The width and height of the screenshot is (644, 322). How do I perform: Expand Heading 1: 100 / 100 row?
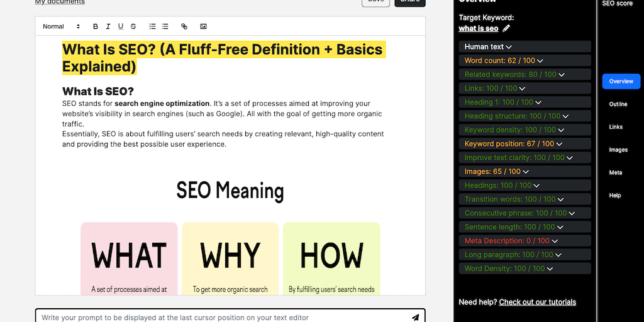point(525,102)
